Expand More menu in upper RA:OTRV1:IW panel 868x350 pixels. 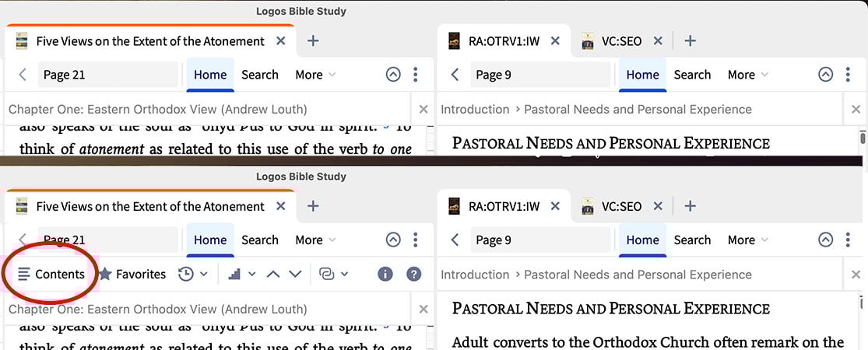click(748, 75)
